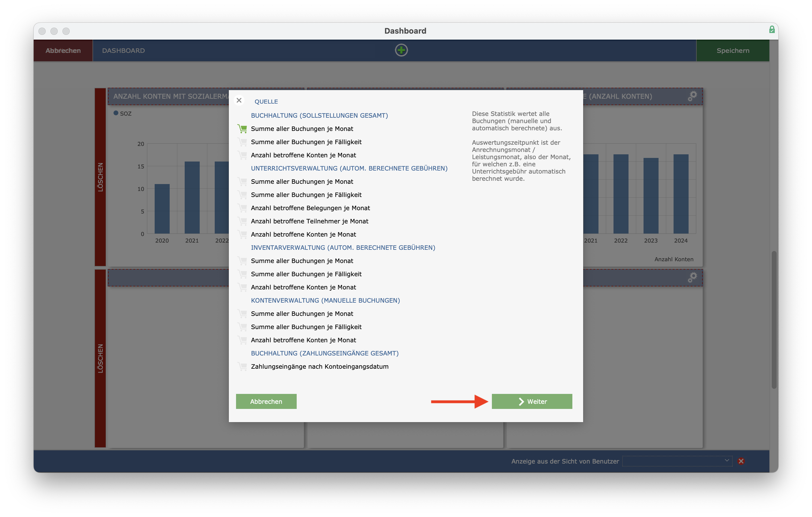Click the upper LÖSCHEN strip to delete the row
812x517 pixels.
100,177
